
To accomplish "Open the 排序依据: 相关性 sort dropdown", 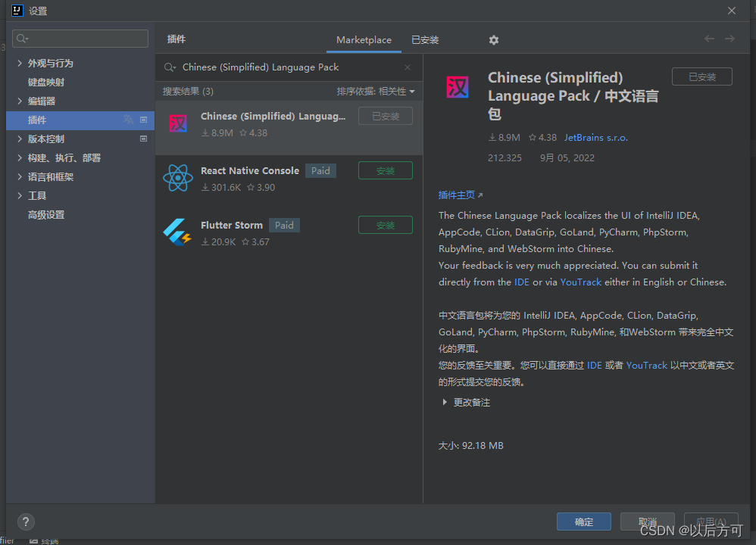I will click(x=376, y=92).
